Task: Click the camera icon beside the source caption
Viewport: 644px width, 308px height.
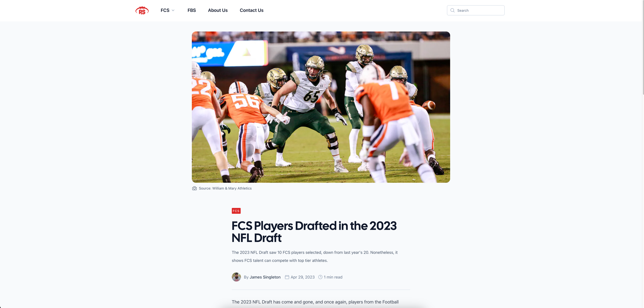Action: coord(194,188)
